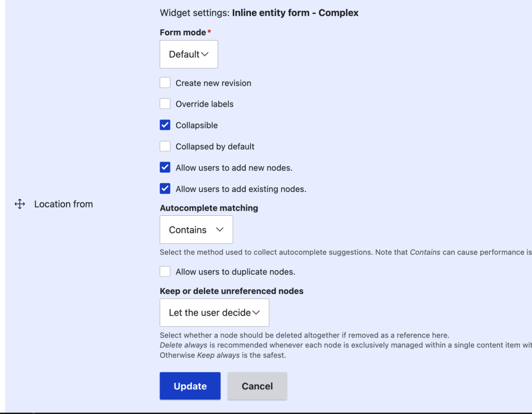Click the Update button
The image size is (532, 414).
190,386
